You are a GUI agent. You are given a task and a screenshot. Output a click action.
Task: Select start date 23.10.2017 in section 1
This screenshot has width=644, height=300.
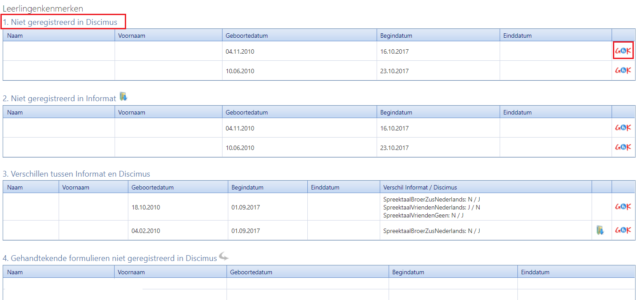tap(394, 71)
